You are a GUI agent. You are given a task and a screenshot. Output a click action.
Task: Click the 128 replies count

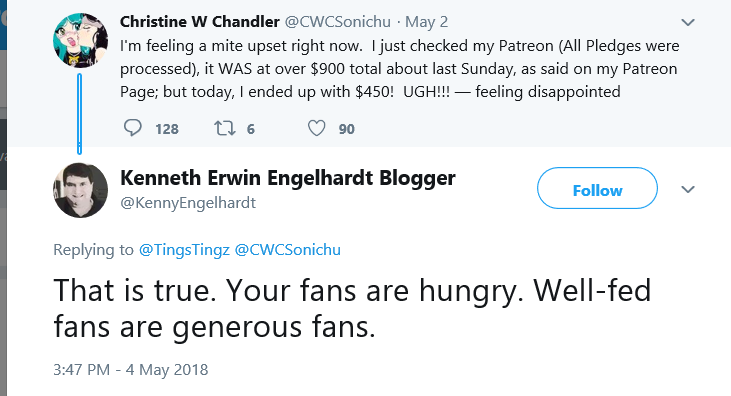coord(167,129)
